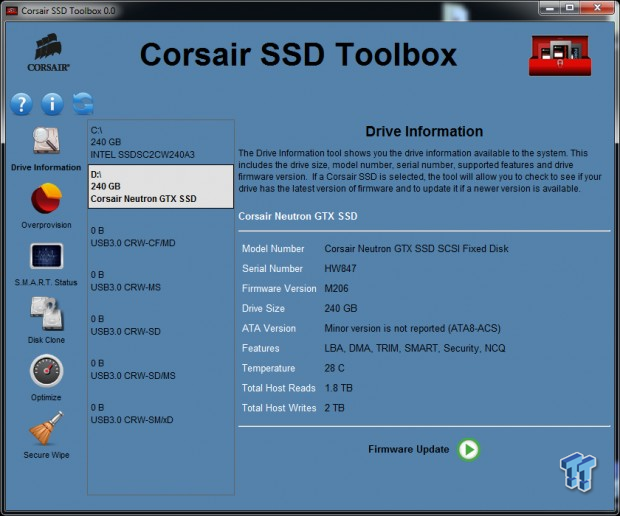Click the ATA Version value text
Viewport: 620px width, 516px height.
[x=412, y=328]
